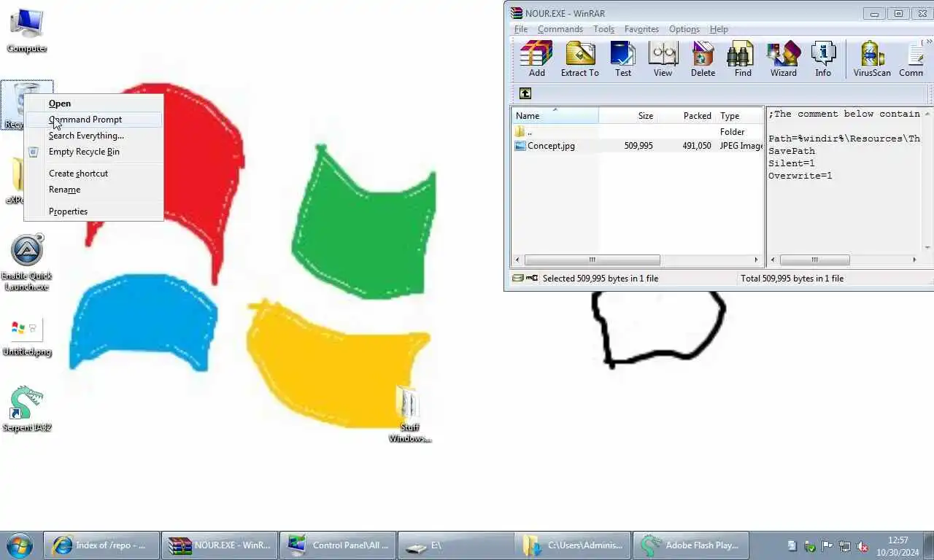Switch to Control Panel taskbar button
934x560 pixels.
[x=338, y=545]
